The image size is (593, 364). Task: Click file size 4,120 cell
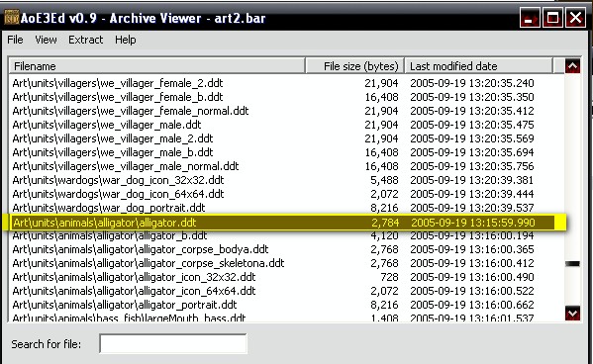tap(384, 235)
